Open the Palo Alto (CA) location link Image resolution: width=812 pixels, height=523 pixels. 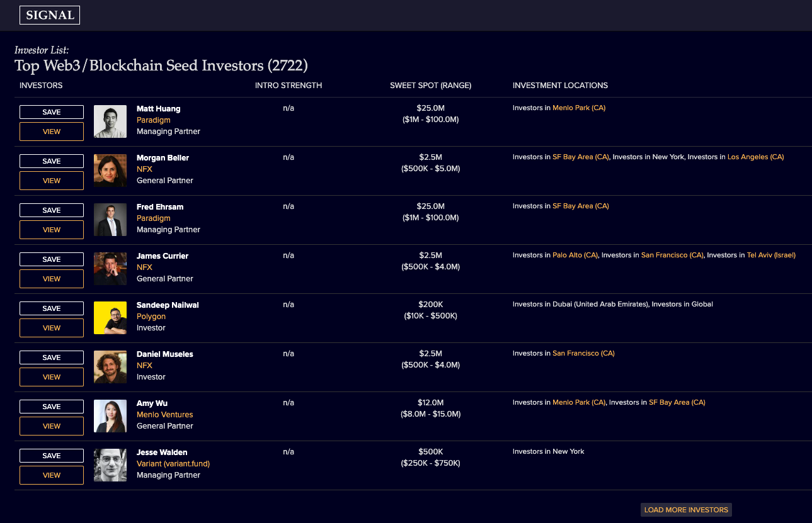point(575,256)
